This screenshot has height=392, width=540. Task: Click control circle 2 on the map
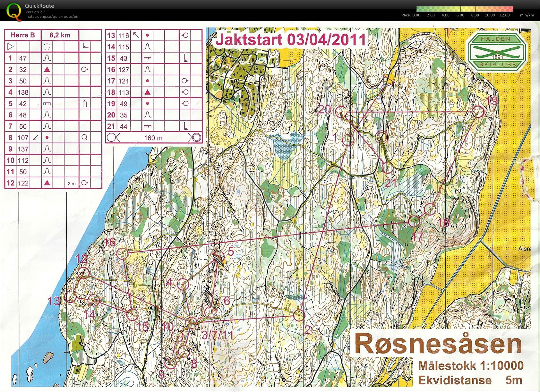(x=299, y=315)
